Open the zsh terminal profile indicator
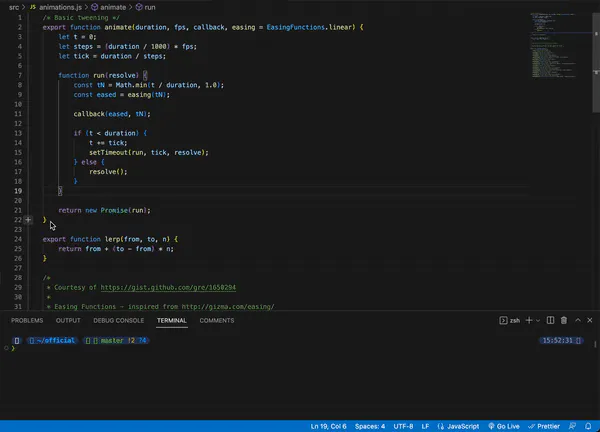600x432 pixels. coord(510,320)
